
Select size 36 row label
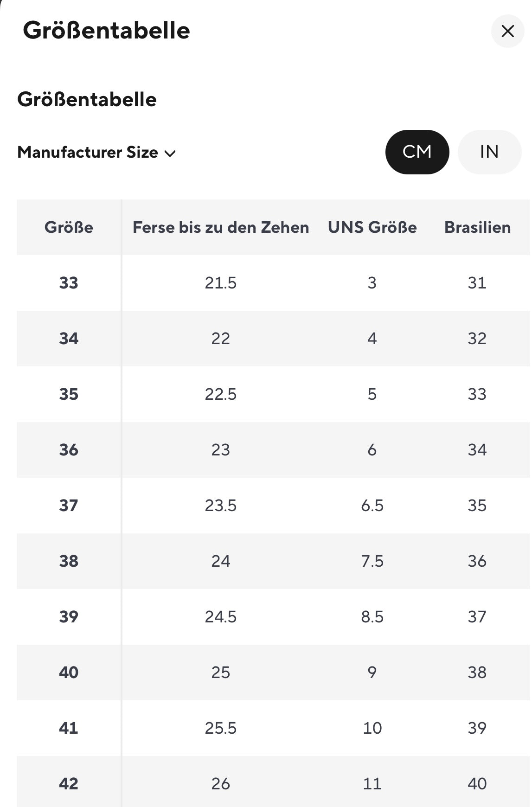tap(69, 450)
